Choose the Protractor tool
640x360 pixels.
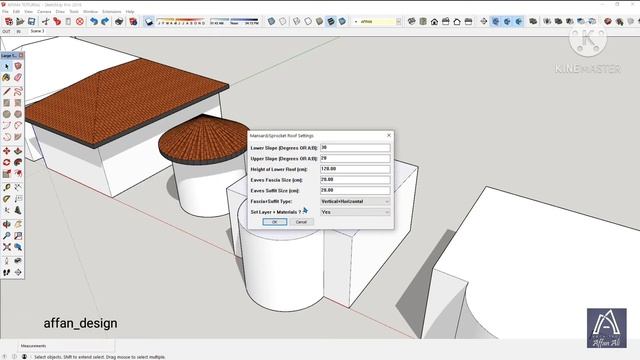click(x=7, y=199)
